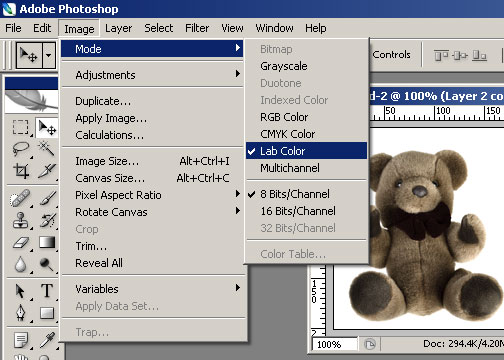Click align bottom edges icon

tap(479, 55)
